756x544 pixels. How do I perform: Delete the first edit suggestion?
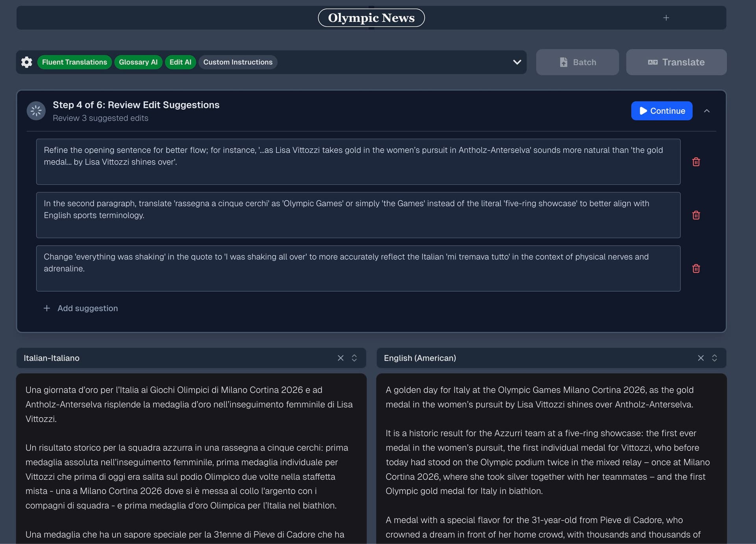[x=696, y=162]
